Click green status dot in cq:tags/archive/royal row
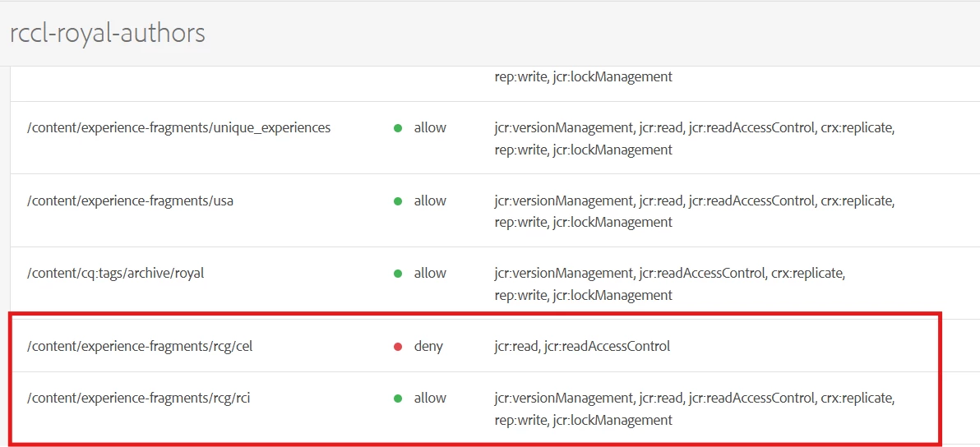 (x=397, y=274)
